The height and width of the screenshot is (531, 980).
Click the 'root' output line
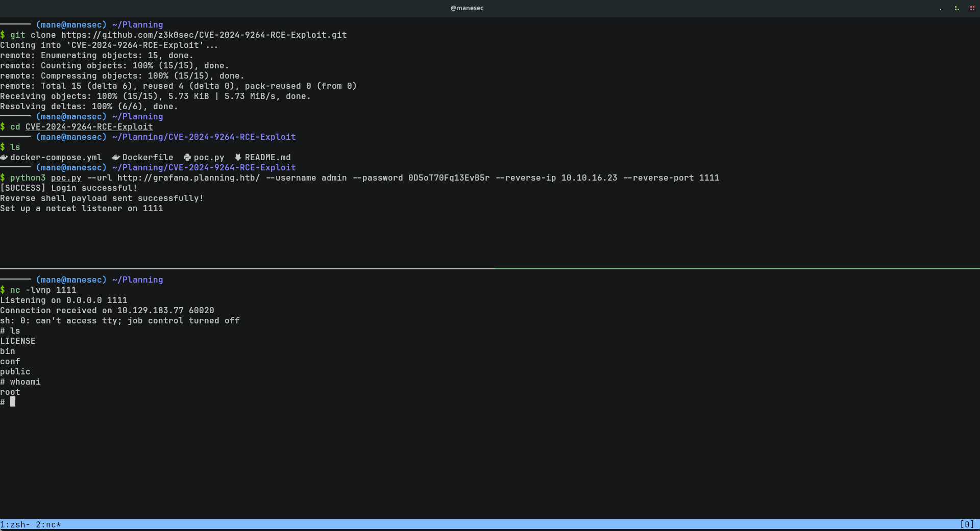coord(10,392)
